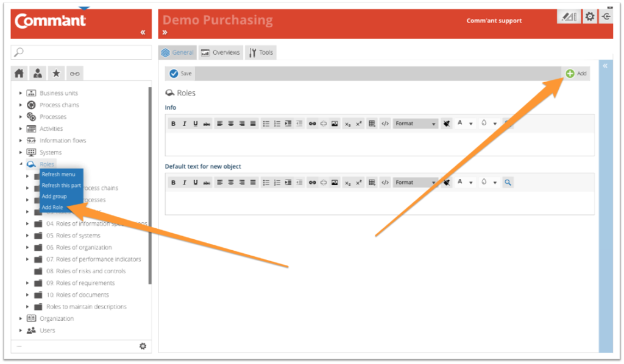The width and height of the screenshot is (624, 364).
Task: Select Add Role from context menu
Action: 53,208
